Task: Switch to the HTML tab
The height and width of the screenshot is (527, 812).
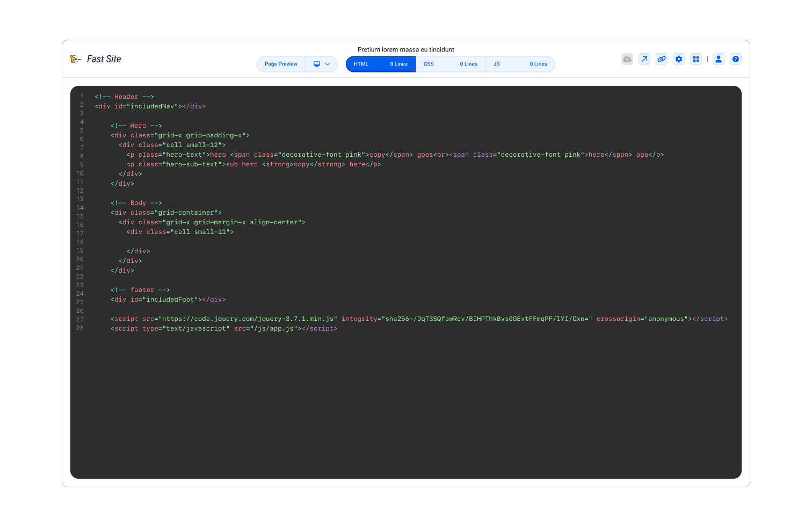Action: (381, 64)
